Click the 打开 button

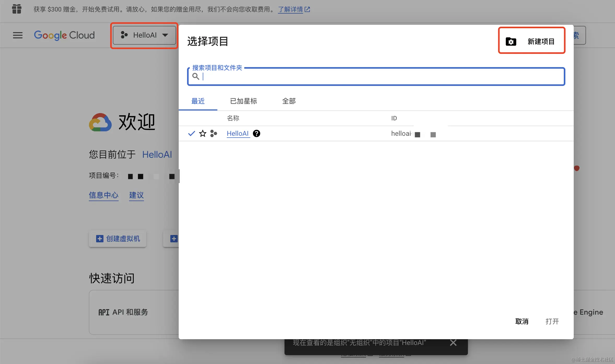[552, 321]
